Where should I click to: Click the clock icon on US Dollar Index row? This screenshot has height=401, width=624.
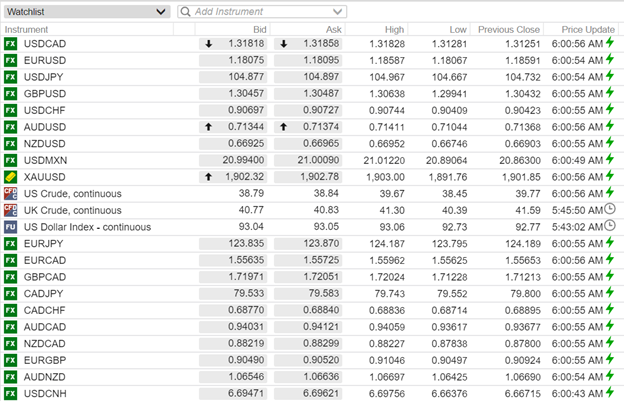(610, 226)
